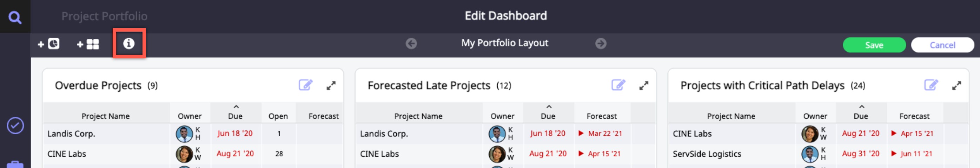This screenshot has height=168, width=980.
Task: Expand the Overdue Projects widget to fullscreen
Action: pos(331,85)
